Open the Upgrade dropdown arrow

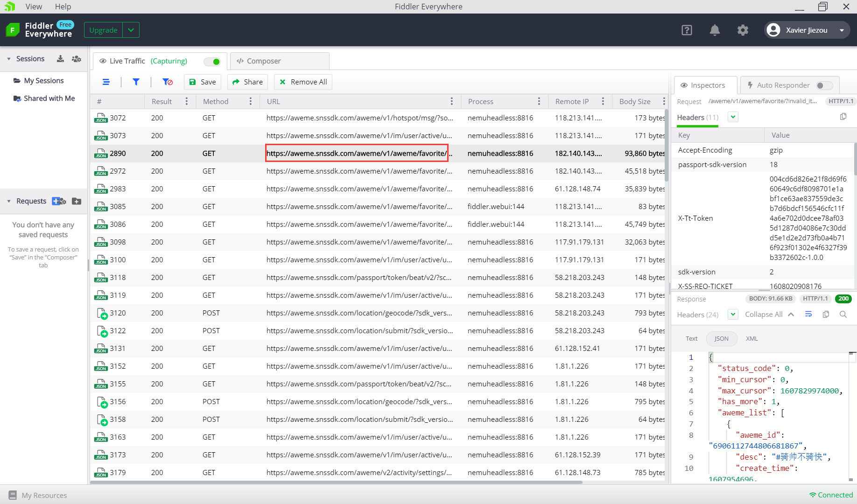(x=131, y=30)
